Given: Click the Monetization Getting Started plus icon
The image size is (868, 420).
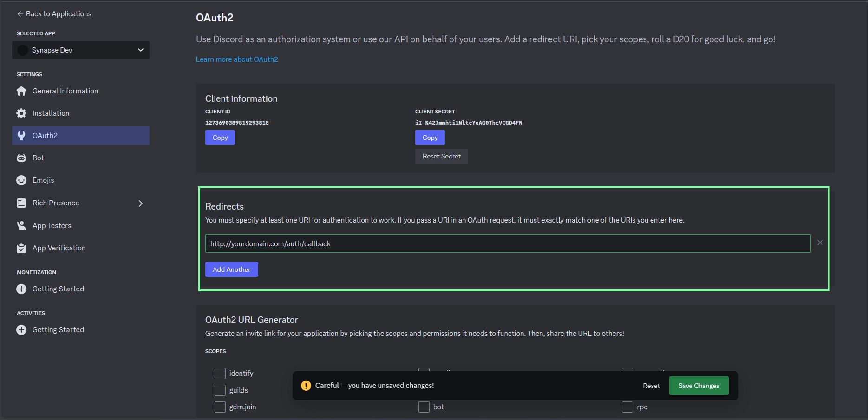Looking at the screenshot, I should click(x=21, y=289).
